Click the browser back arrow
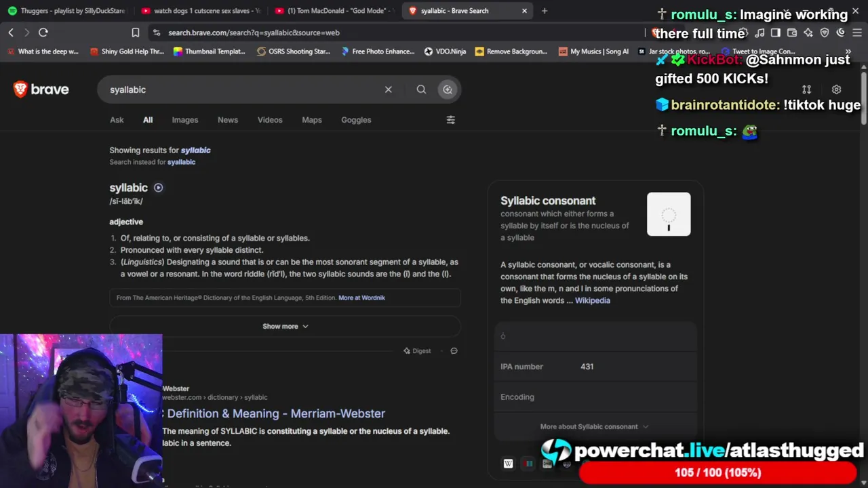The image size is (868, 488). coord(11,33)
